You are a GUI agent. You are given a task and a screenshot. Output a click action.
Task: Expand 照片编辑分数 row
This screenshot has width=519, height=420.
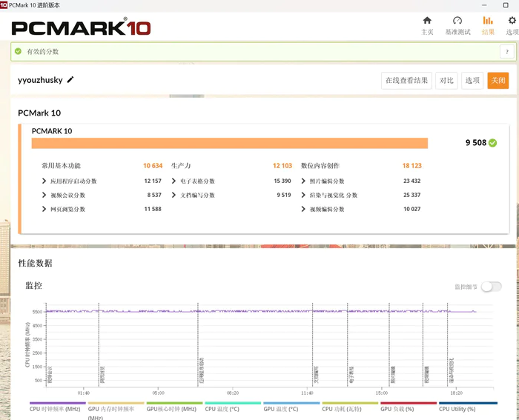[x=303, y=181]
